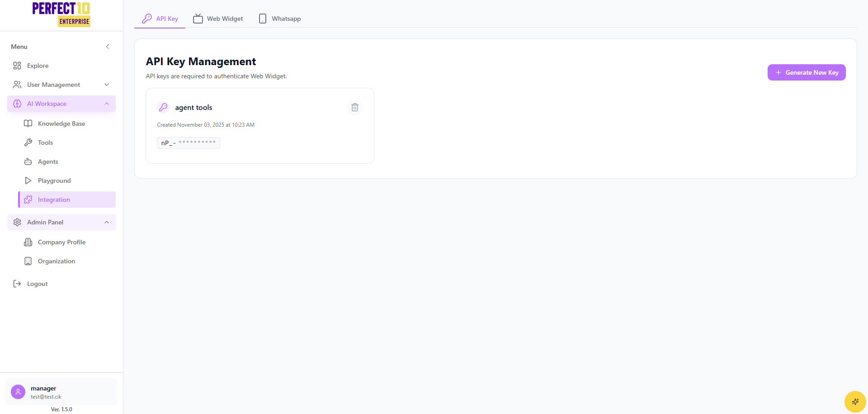The image size is (868, 414).
Task: Open the yellow sparkle assistant button
Action: tap(855, 402)
